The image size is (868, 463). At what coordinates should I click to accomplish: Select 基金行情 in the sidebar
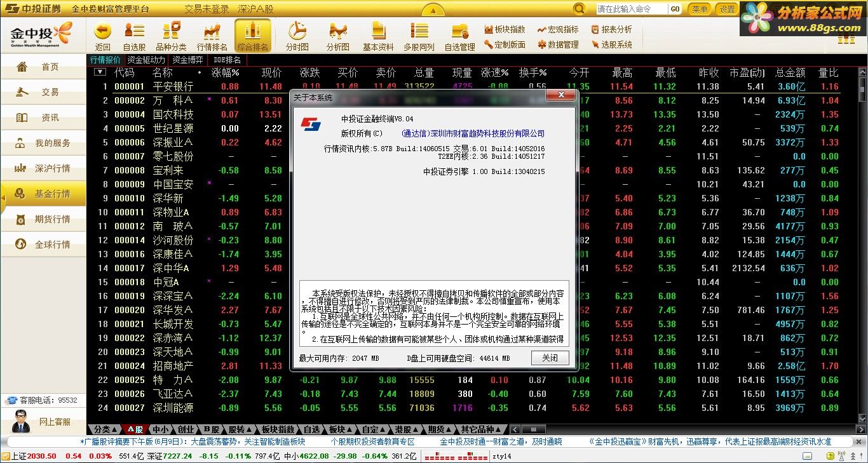43,194
